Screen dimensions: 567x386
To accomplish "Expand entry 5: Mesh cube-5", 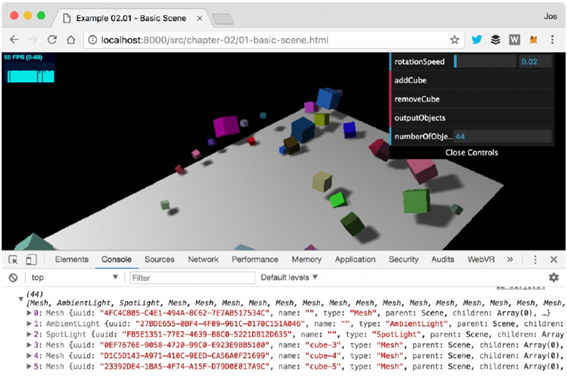I will point(29,366).
